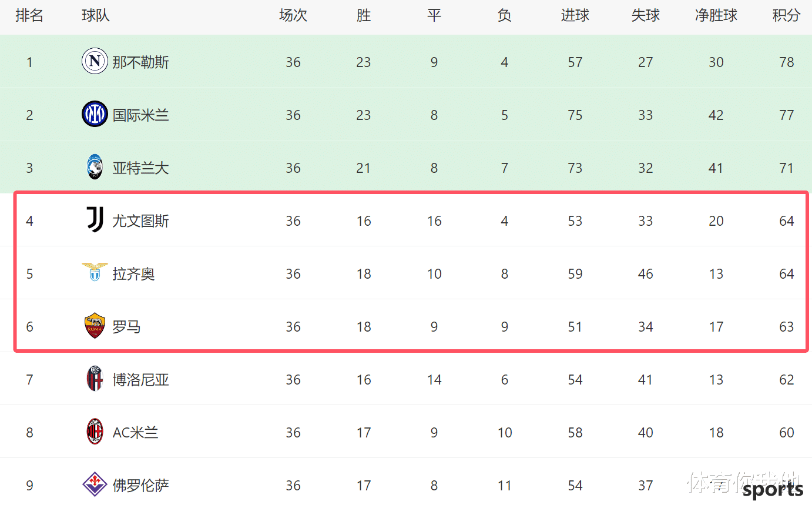Click the Lazio eagle crest

(95, 272)
